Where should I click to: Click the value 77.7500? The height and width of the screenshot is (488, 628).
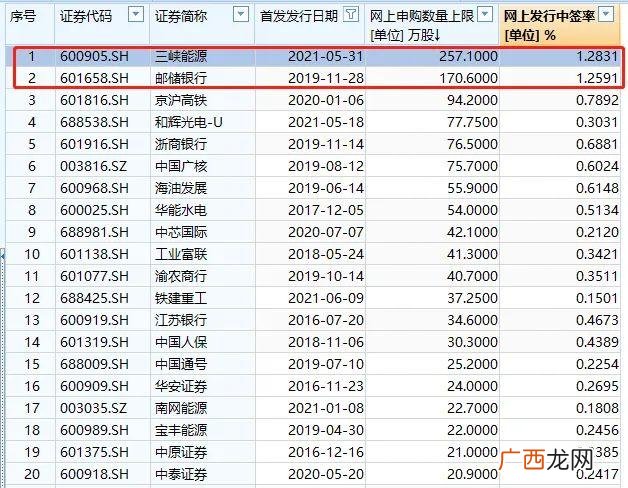coord(472,122)
